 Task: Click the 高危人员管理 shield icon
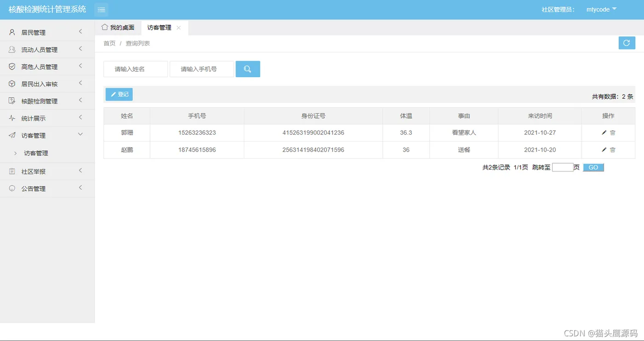pyautogui.click(x=12, y=67)
